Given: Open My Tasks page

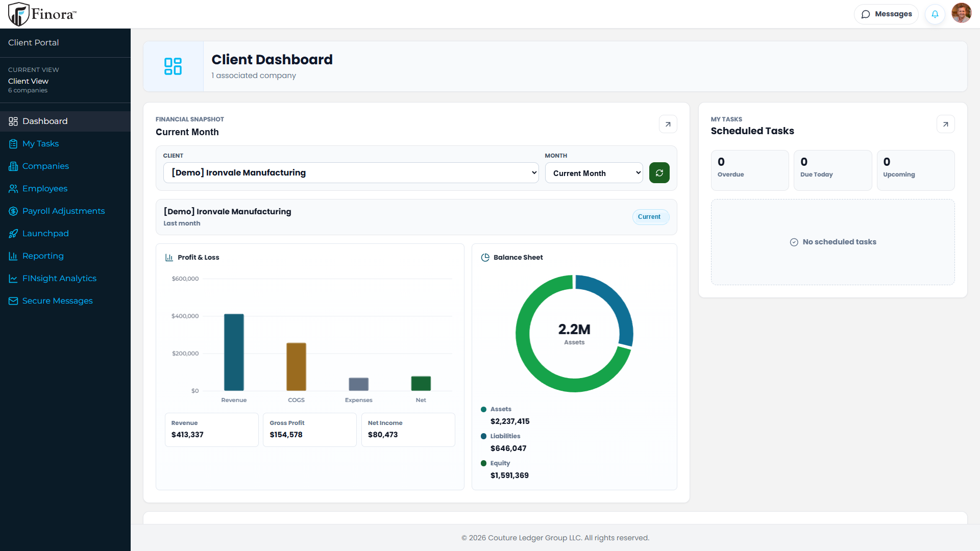Looking at the screenshot, I should [65, 144].
